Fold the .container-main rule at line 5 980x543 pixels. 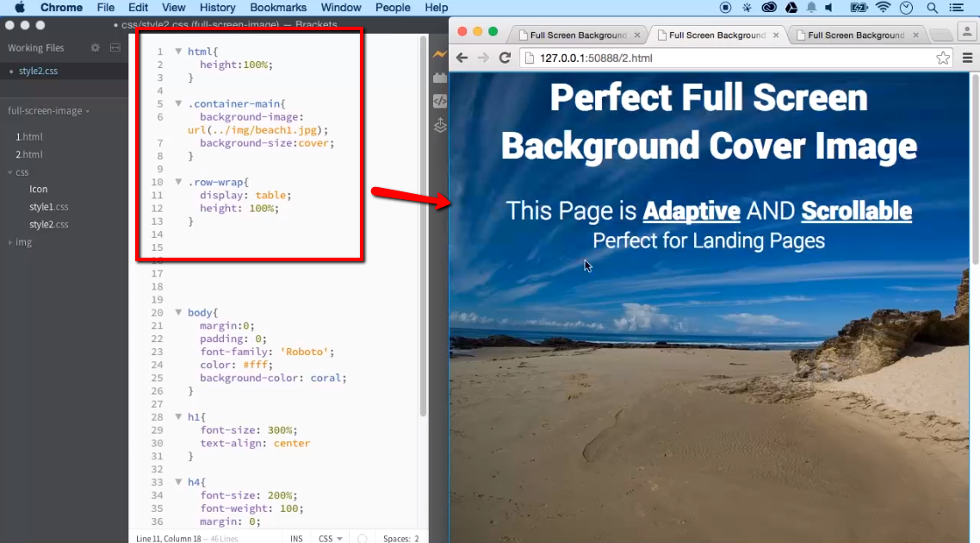[x=178, y=103]
